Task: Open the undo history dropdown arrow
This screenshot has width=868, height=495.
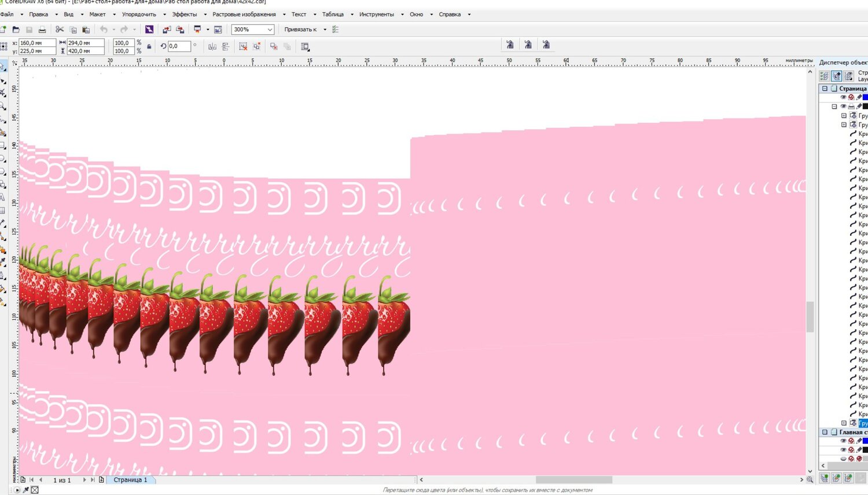Action: (x=113, y=29)
